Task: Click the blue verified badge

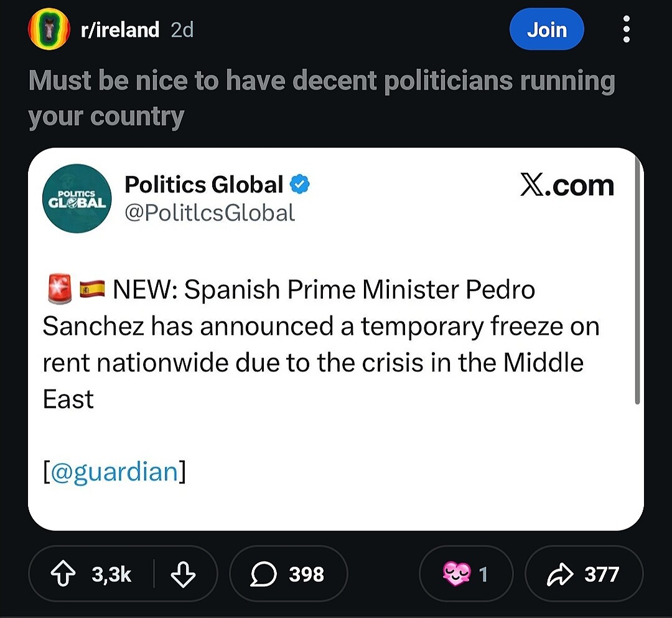Action: coord(301,185)
